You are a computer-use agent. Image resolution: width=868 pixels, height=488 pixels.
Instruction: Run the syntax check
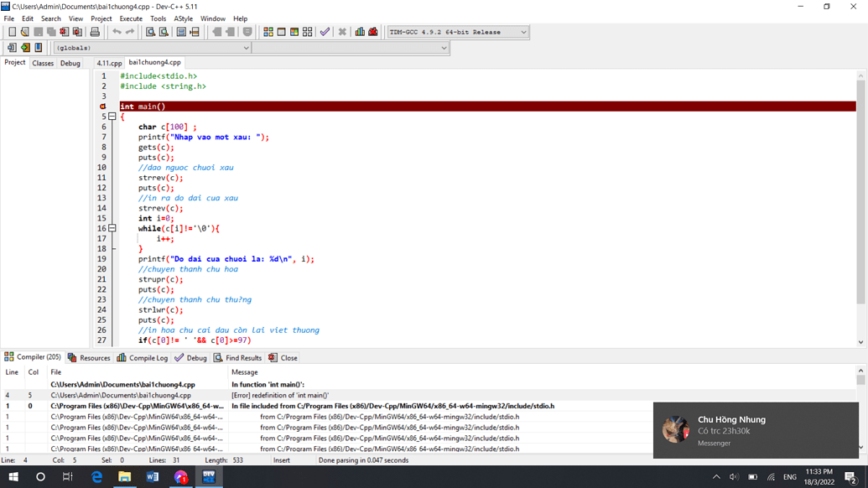click(x=325, y=31)
